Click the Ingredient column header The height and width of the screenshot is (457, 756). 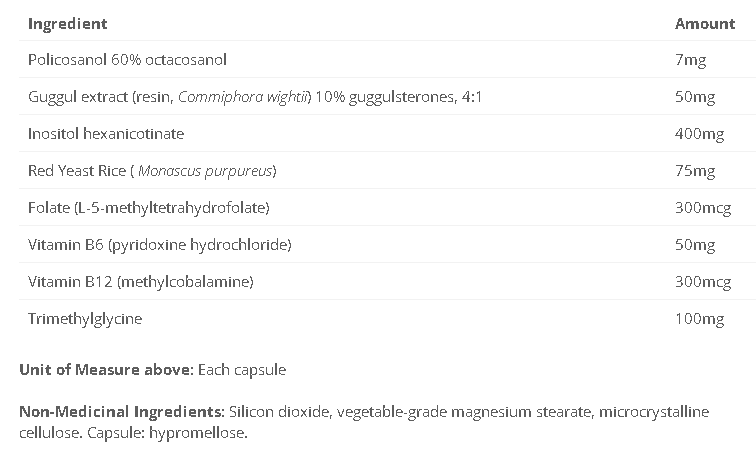pyautogui.click(x=67, y=23)
